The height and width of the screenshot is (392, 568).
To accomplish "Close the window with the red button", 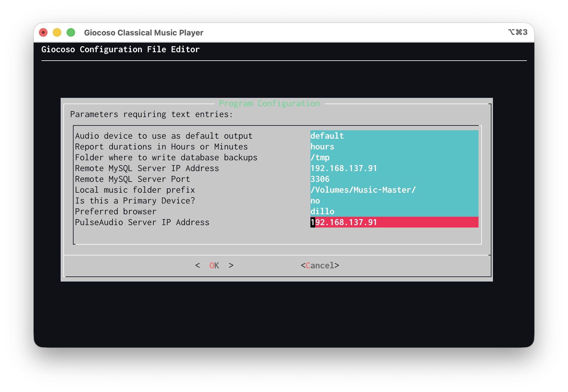I will (43, 32).
